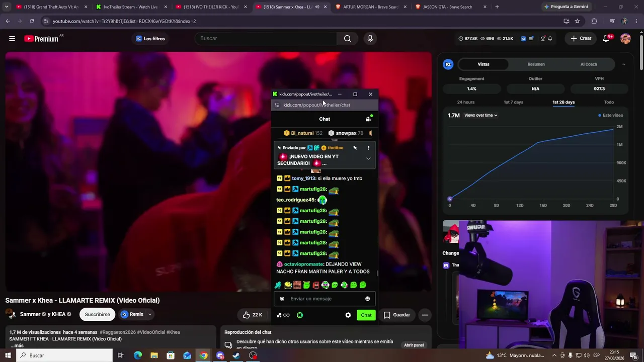Open 'Views over time' dropdown
This screenshot has height=362, width=644.
coord(480,115)
